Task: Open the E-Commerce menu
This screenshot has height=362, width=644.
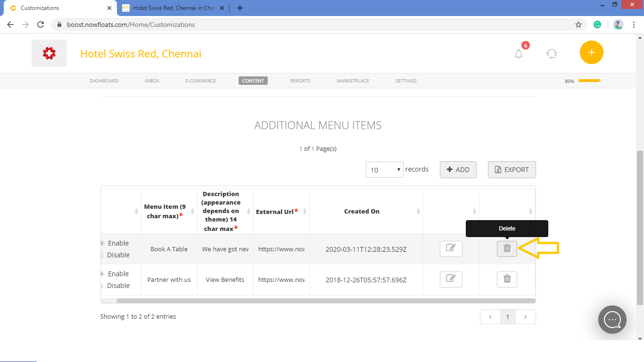Action: point(201,81)
